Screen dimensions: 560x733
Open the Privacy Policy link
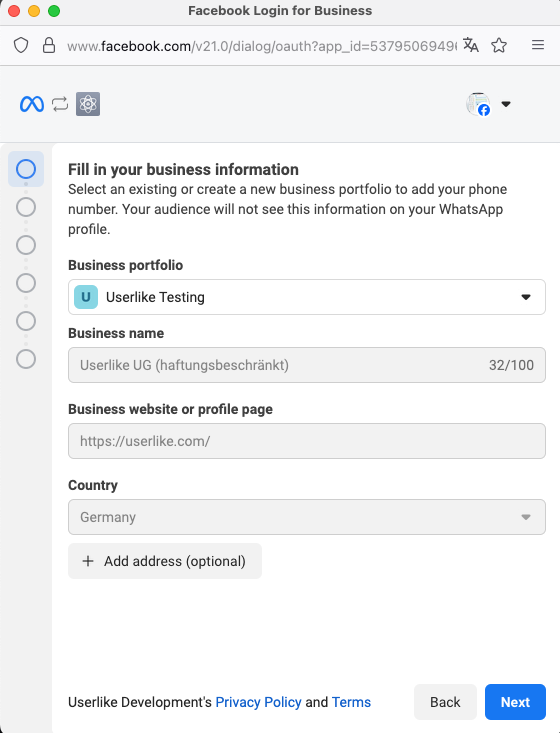[258, 702]
